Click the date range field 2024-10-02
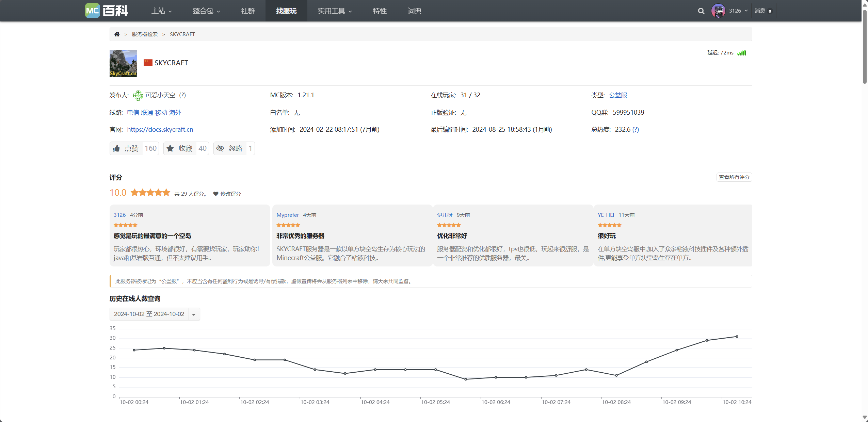 [x=149, y=314]
